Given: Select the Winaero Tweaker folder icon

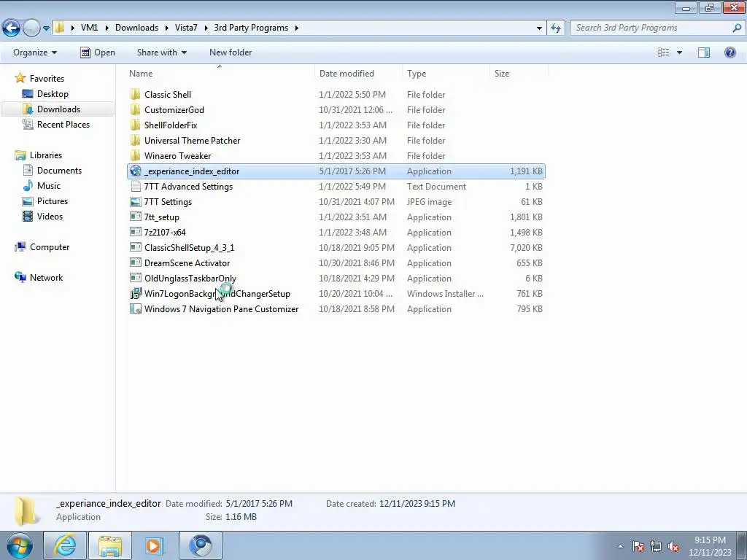Looking at the screenshot, I should (x=135, y=155).
